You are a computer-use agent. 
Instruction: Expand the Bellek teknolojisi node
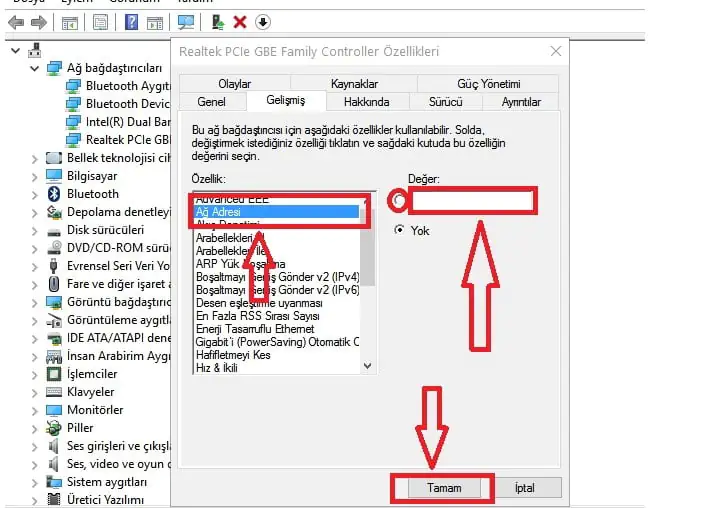[34, 158]
